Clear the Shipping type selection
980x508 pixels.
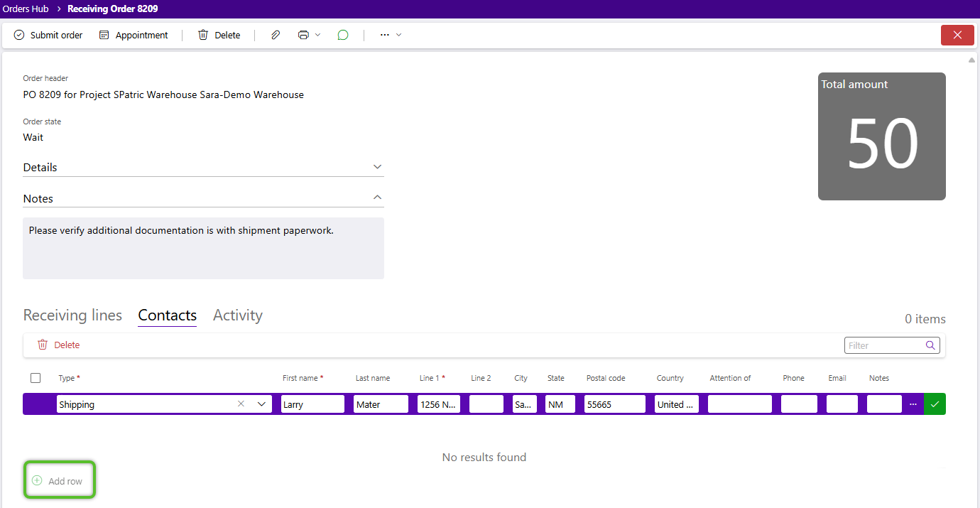(241, 404)
